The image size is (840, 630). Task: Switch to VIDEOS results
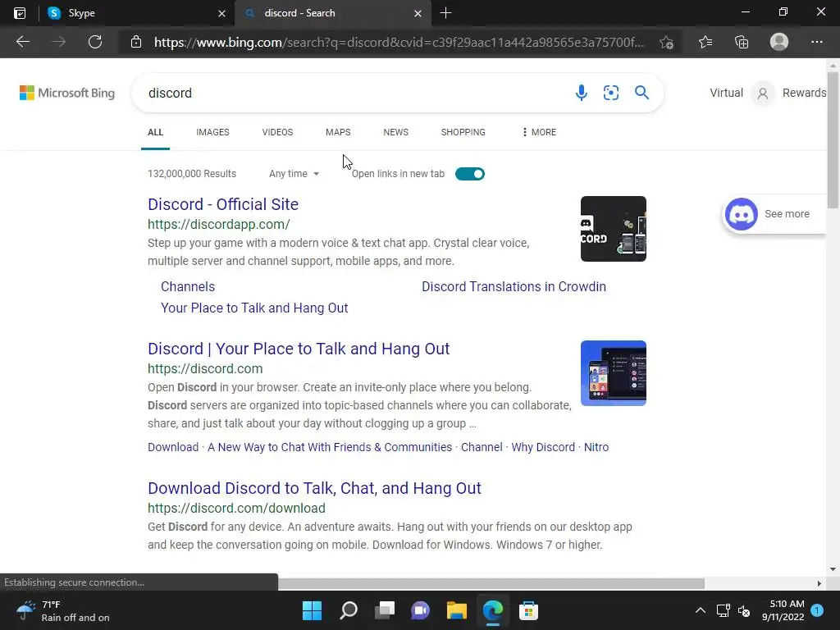[277, 132]
